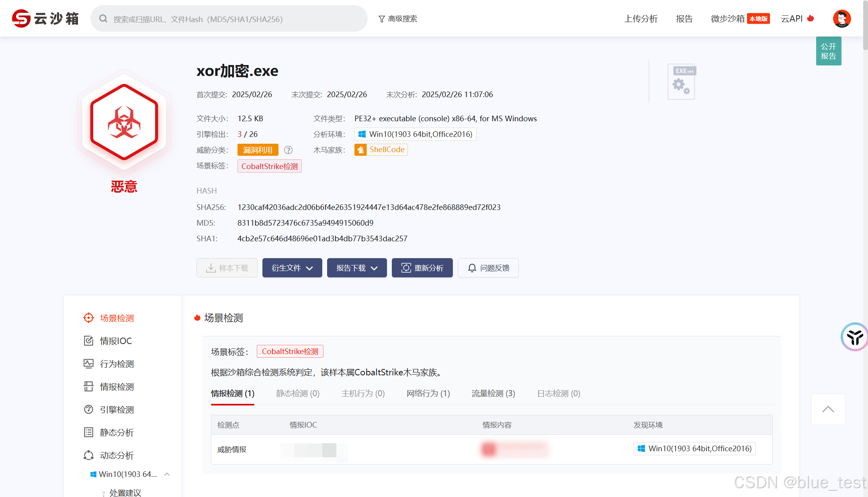The width and height of the screenshot is (868, 497).
Task: Open the 上传分析 menu item
Action: point(641,18)
